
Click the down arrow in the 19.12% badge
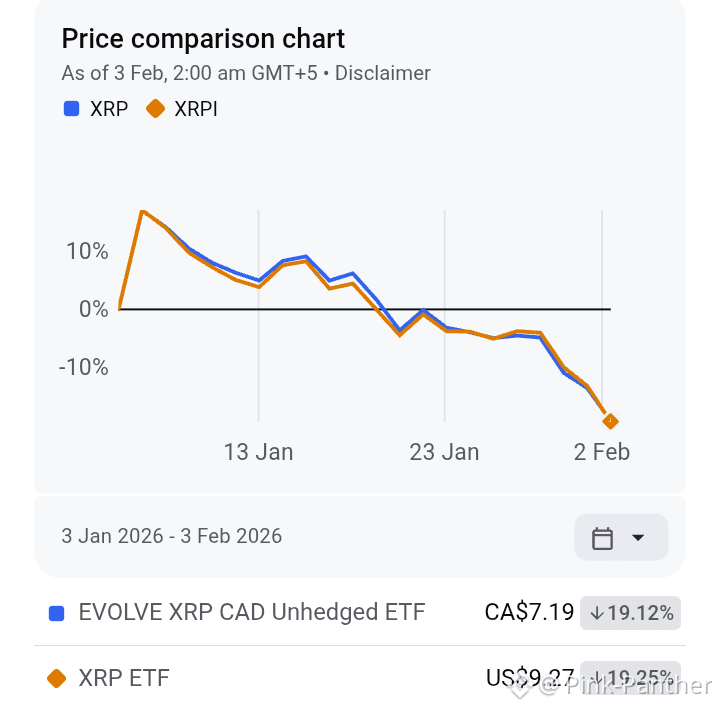point(597,612)
